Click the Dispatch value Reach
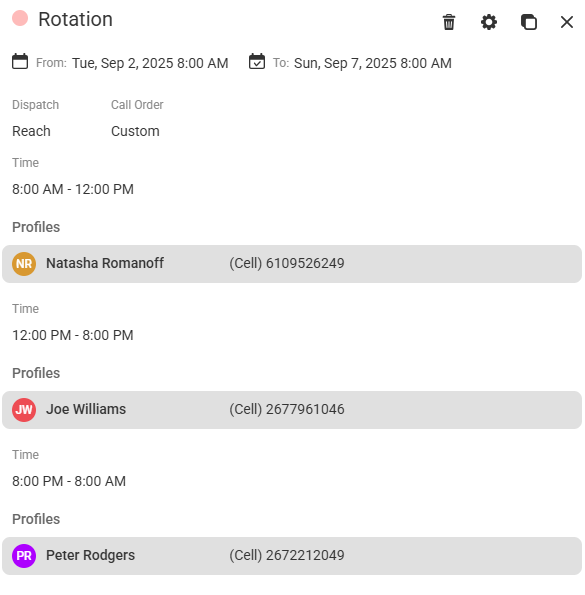This screenshot has width=585, height=595. (x=31, y=131)
